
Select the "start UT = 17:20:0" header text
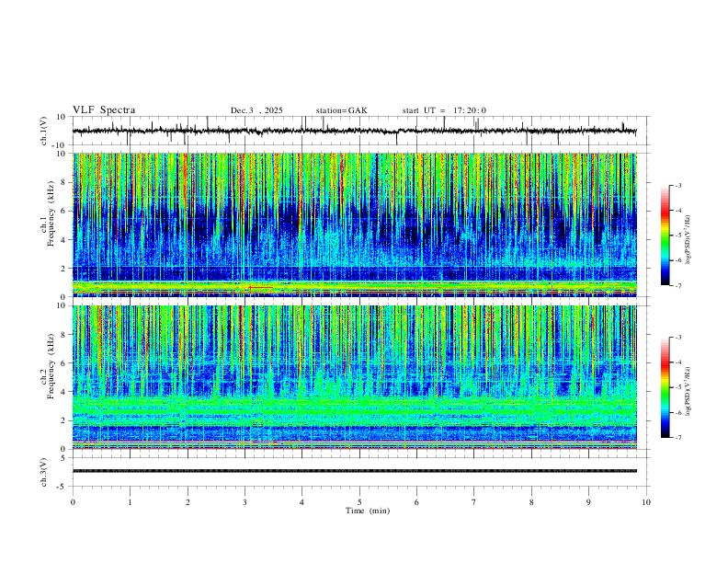click(x=444, y=110)
